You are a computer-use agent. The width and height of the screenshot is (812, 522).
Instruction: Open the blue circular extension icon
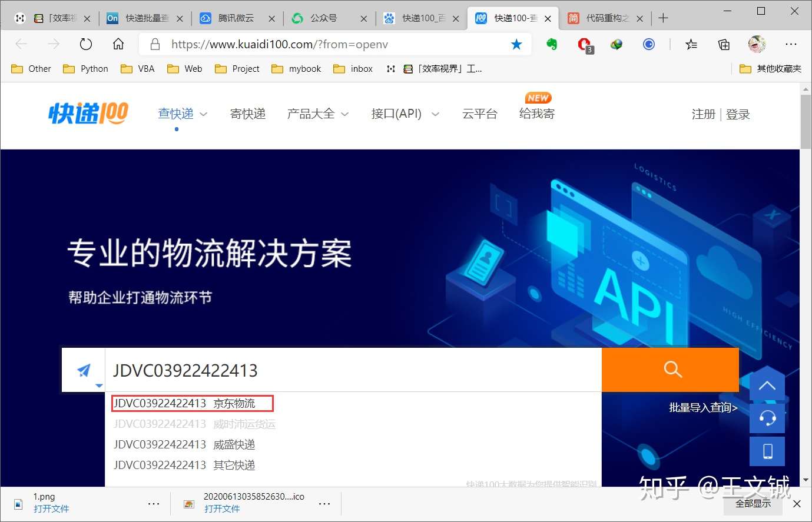click(649, 44)
